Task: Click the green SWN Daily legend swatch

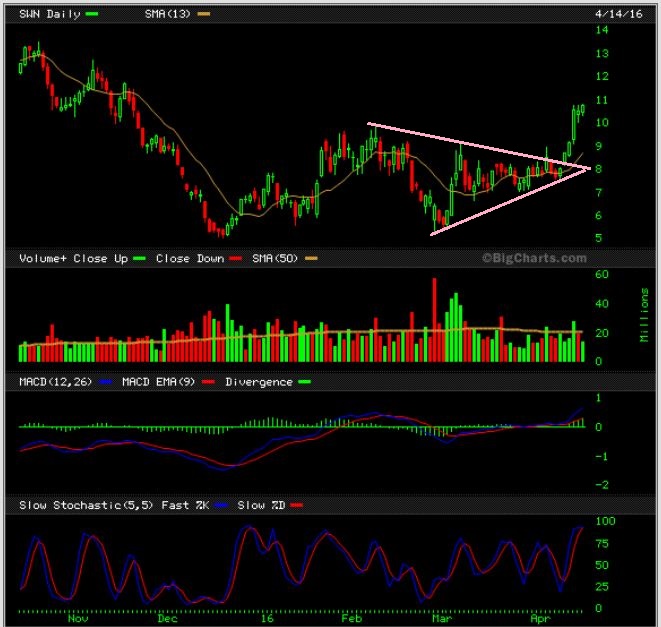Action: pyautogui.click(x=92, y=14)
